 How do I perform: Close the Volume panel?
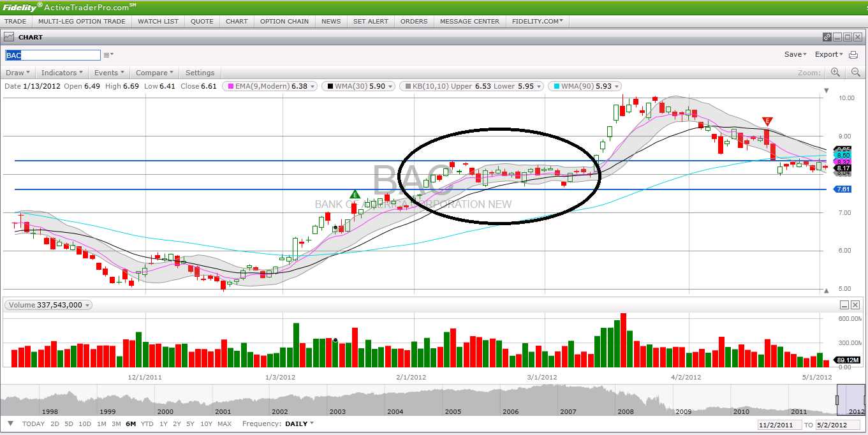coord(855,306)
